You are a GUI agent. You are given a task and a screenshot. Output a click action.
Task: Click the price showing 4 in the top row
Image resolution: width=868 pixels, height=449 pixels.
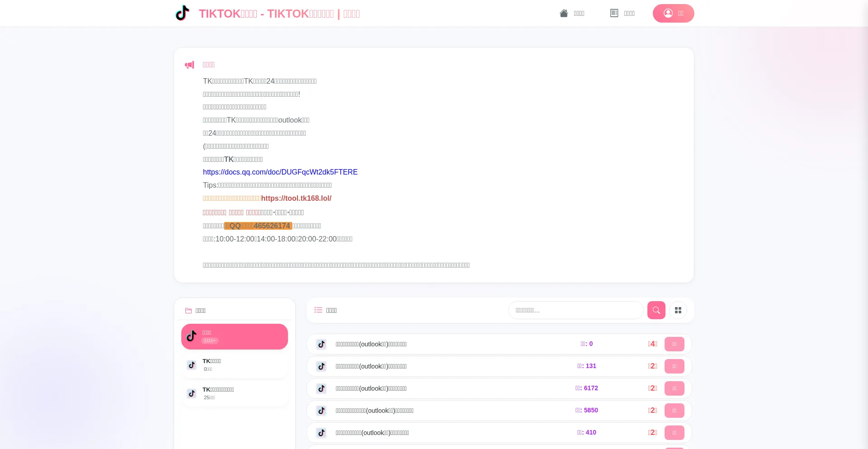coord(652,344)
